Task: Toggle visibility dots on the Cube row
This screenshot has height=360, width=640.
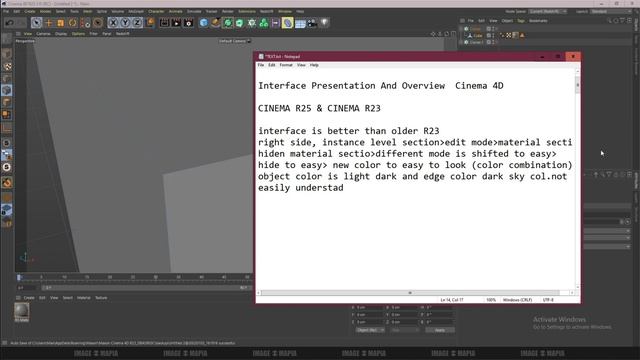Action: pyautogui.click(x=493, y=36)
